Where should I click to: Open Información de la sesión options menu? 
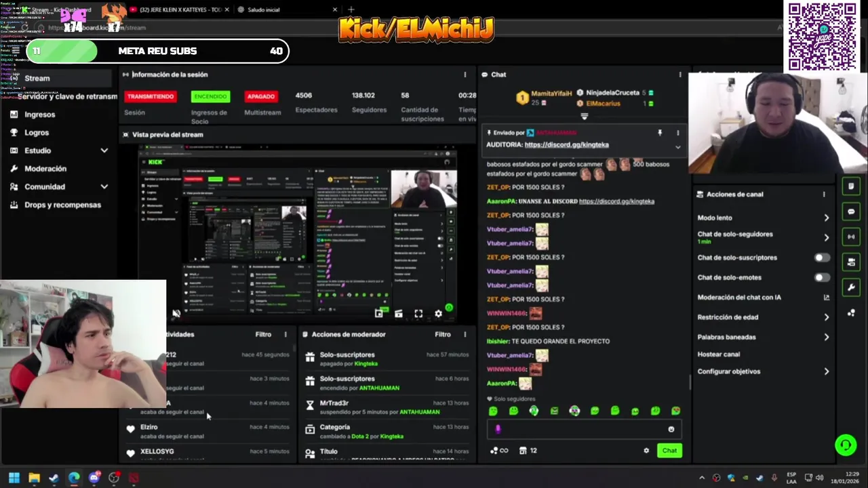tap(465, 75)
